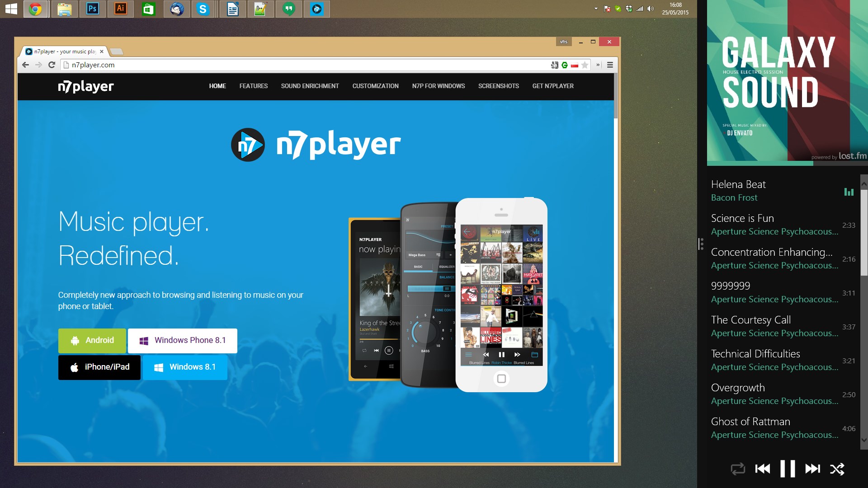Go back in Chrome
The height and width of the screenshot is (488, 868).
(25, 65)
